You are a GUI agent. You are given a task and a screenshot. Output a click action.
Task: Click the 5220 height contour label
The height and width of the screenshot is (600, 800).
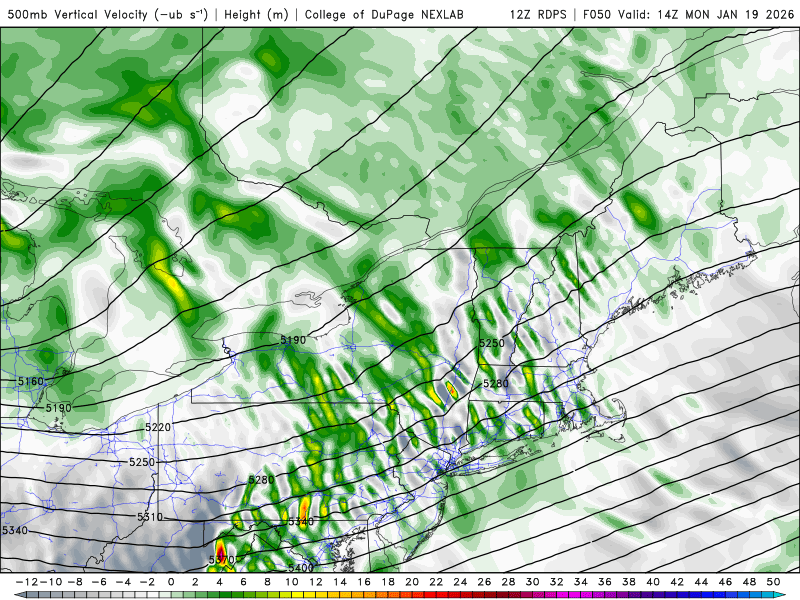(x=158, y=427)
